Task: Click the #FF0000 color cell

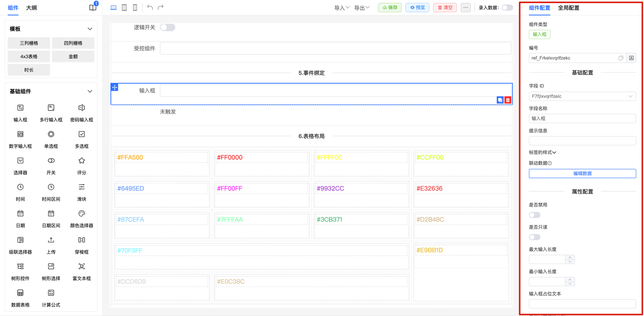Action: pos(261,163)
